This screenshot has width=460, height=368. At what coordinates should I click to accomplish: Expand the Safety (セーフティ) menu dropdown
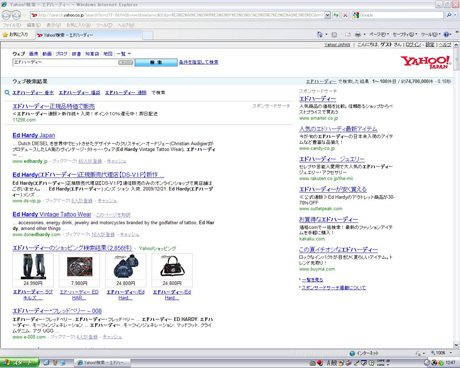pos(405,34)
